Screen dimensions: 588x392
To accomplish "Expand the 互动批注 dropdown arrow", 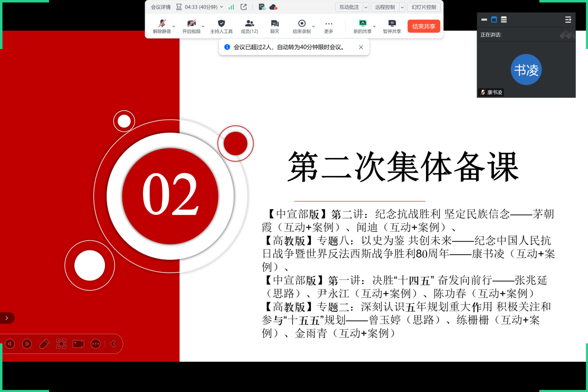I will [366, 7].
